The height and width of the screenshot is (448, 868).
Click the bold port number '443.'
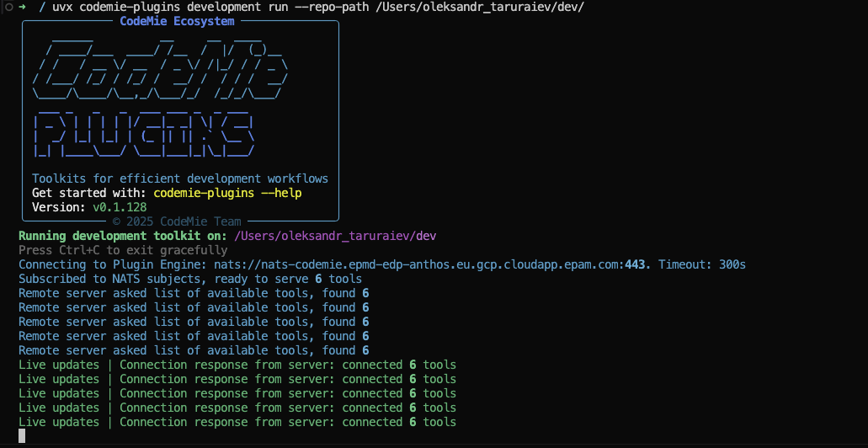638,264
